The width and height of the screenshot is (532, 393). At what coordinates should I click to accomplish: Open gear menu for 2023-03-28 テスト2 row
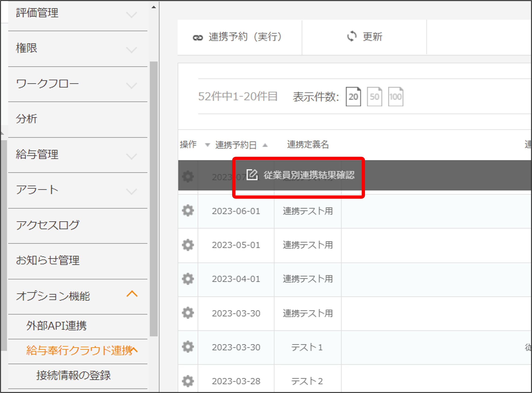pyautogui.click(x=188, y=381)
